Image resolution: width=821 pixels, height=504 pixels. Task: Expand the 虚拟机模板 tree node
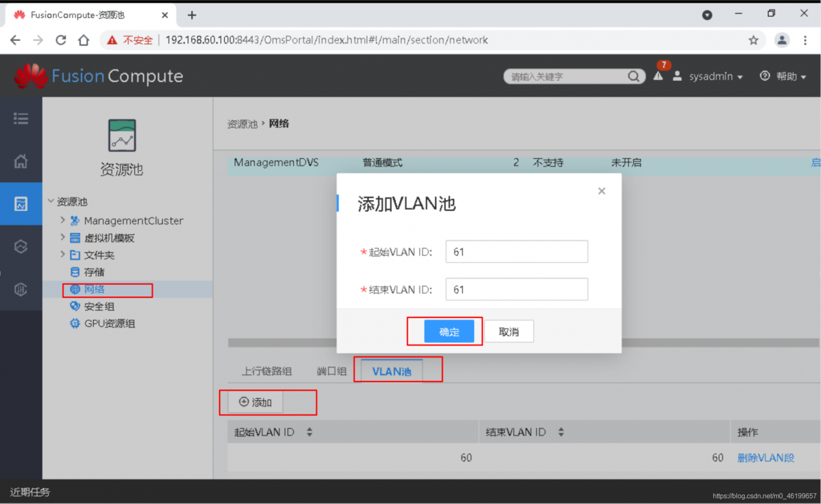coord(62,237)
